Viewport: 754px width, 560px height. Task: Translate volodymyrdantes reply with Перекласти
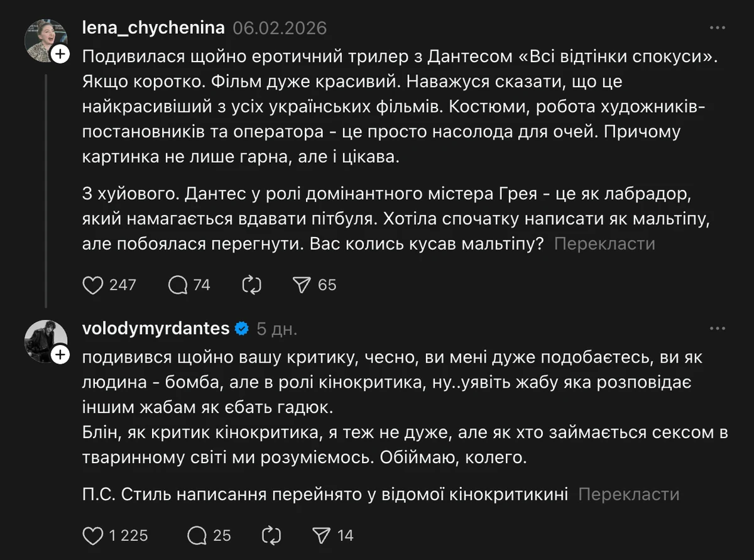coord(629,495)
